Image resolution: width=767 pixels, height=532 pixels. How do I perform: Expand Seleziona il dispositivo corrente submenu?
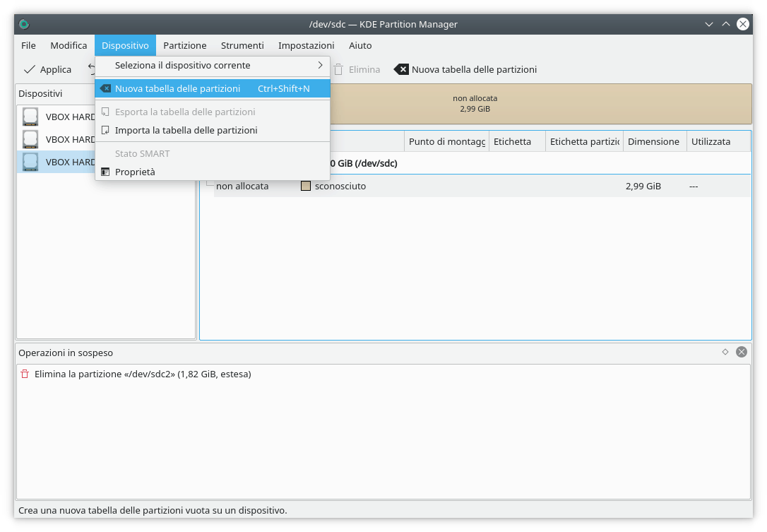tap(320, 65)
